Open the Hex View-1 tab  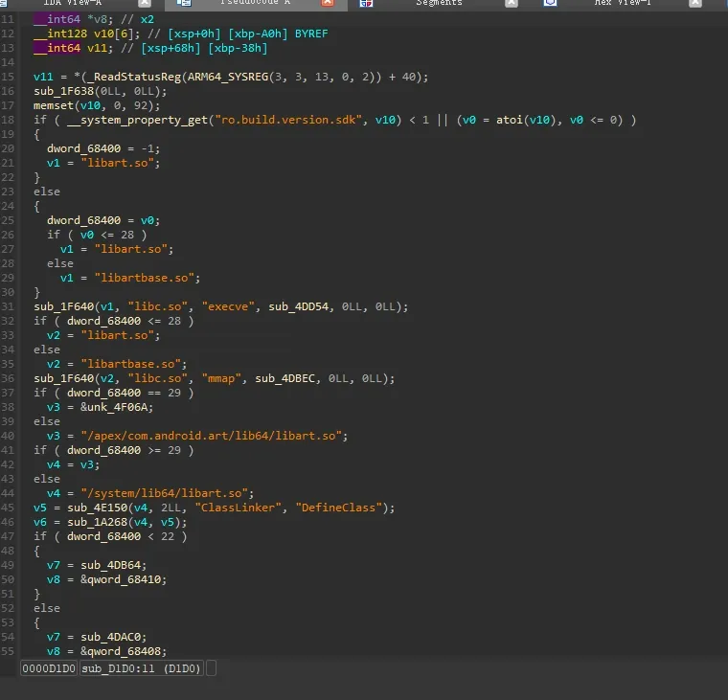pos(623,2)
